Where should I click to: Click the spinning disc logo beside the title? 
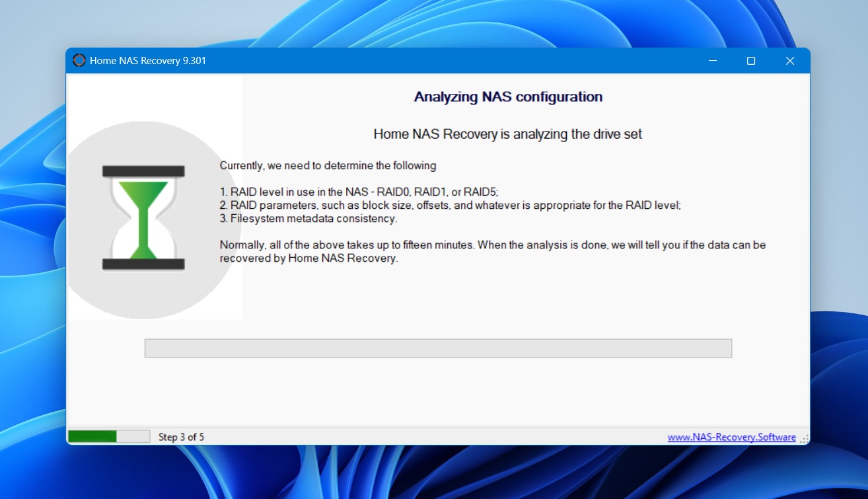(79, 60)
